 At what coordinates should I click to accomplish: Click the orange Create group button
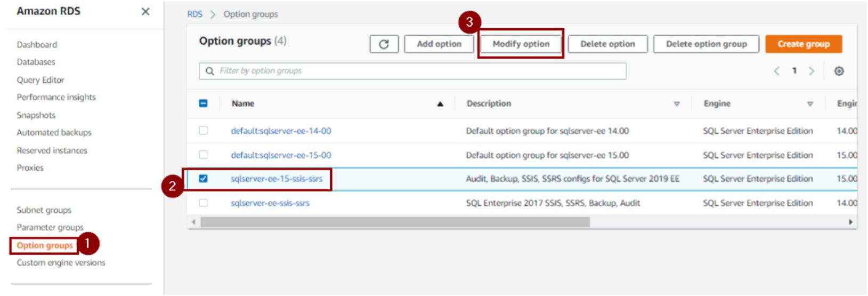pos(804,44)
